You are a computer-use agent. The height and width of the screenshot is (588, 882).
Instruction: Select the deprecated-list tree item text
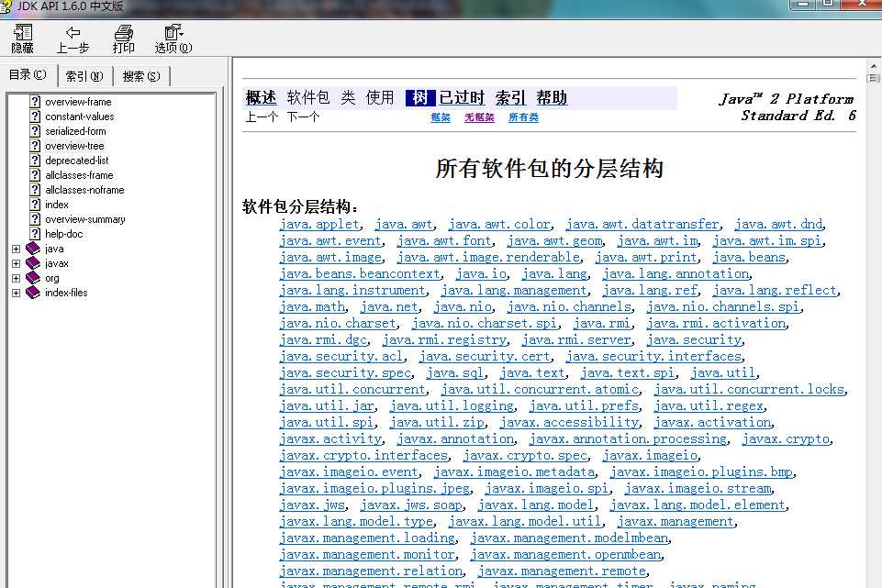pos(76,161)
